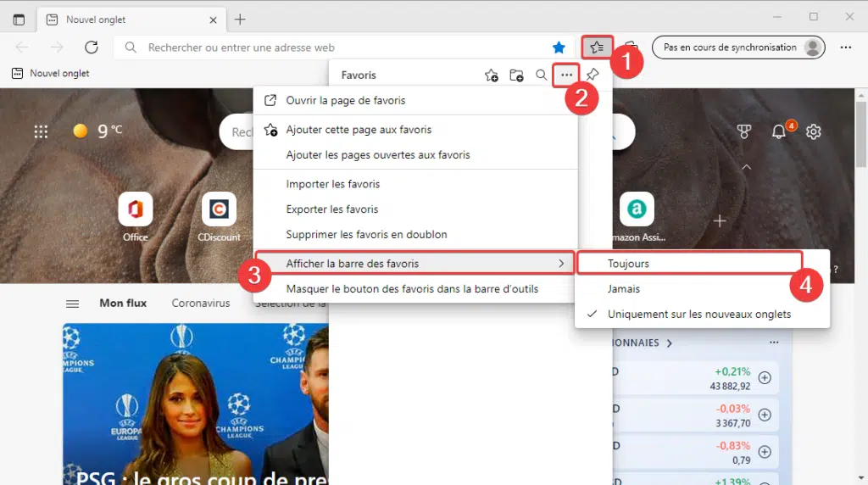Create new favorites folder icon
This screenshot has width=868, height=485.
[516, 75]
